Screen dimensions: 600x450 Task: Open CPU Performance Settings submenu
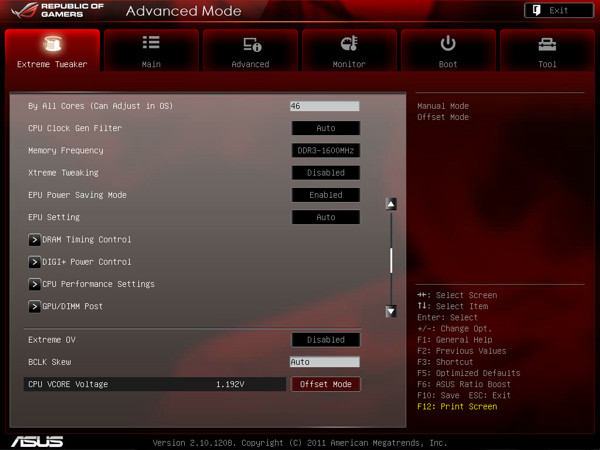click(99, 284)
